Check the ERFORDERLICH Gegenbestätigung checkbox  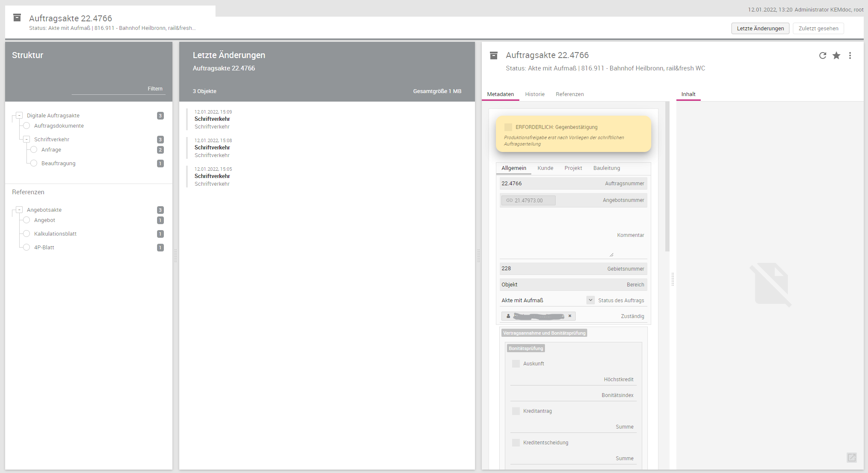[x=508, y=127]
